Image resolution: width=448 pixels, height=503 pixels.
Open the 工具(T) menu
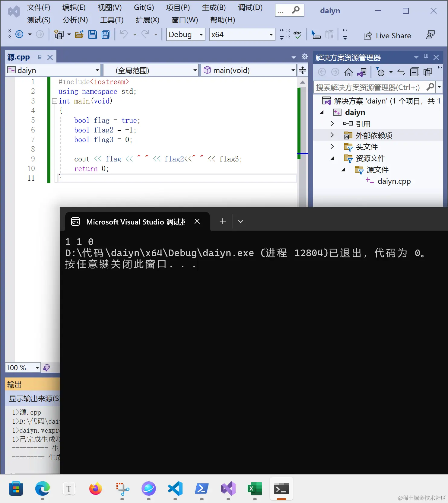[x=112, y=20]
